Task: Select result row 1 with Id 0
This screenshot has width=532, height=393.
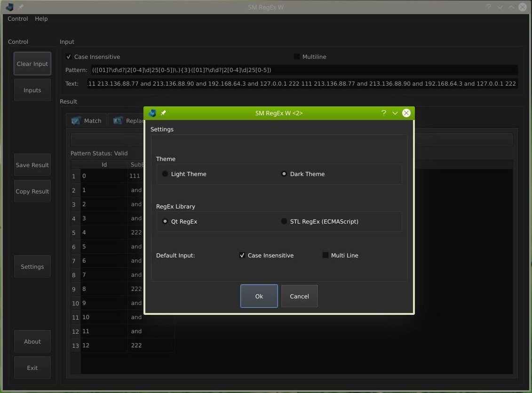Action: pos(104,176)
